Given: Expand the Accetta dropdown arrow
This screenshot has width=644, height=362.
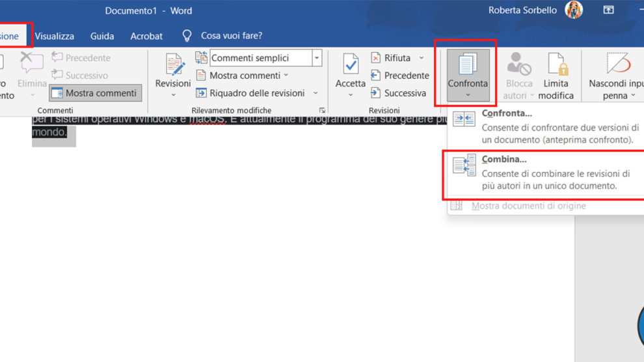Looking at the screenshot, I should coord(351,95).
